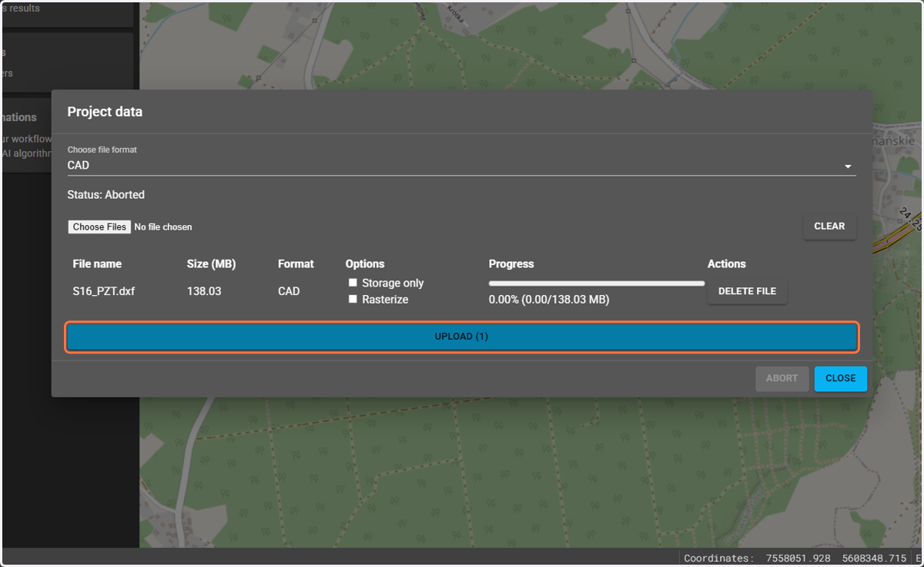
Task: Click the 138.03 size value
Action: [x=204, y=291]
